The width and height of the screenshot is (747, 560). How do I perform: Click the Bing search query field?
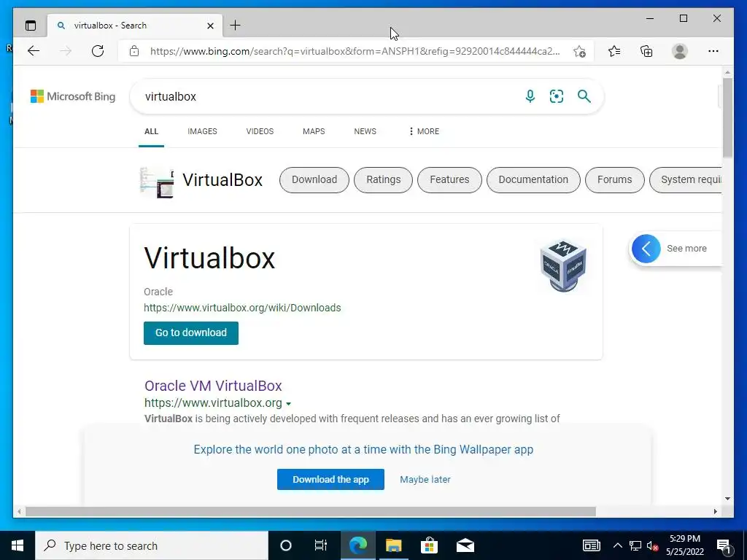(329, 97)
